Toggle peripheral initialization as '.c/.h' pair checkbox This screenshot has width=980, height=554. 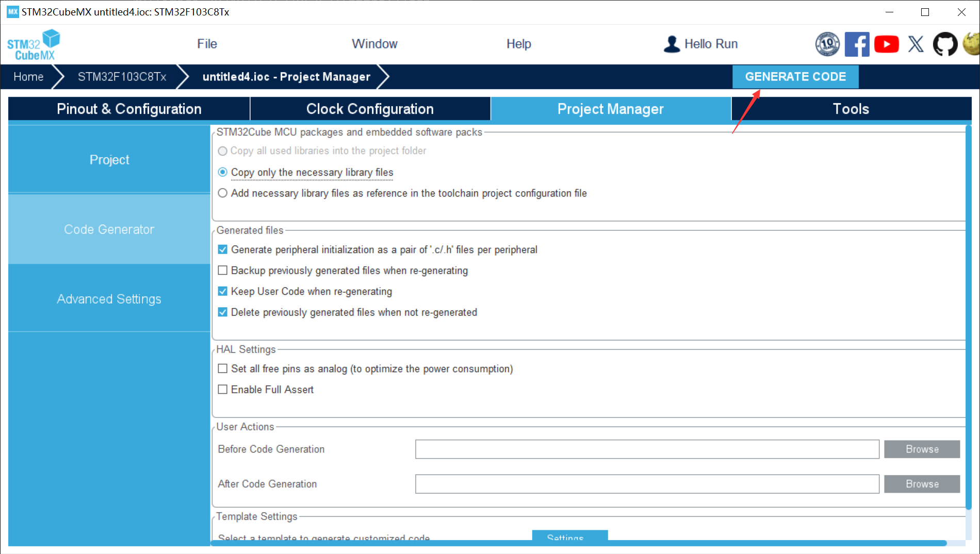222,249
